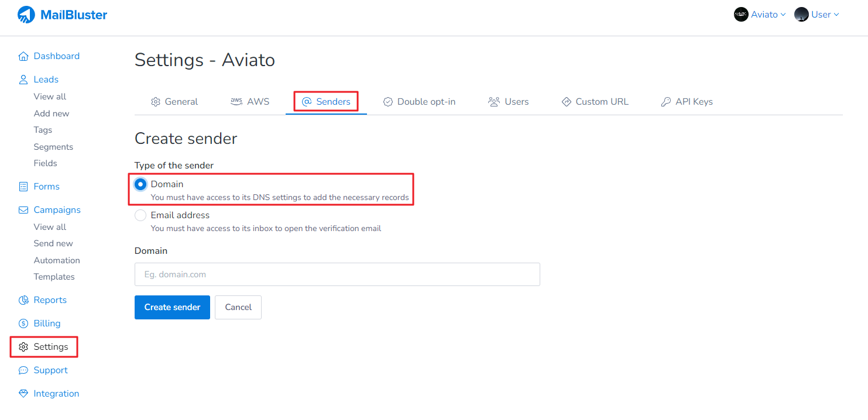Viewport: 868px width, 420px height.
Task: Switch to the API Keys tab
Action: pos(687,102)
